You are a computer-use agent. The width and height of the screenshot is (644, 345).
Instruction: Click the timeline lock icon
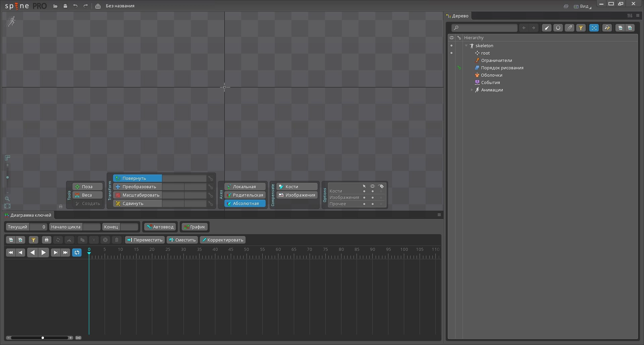point(47,240)
